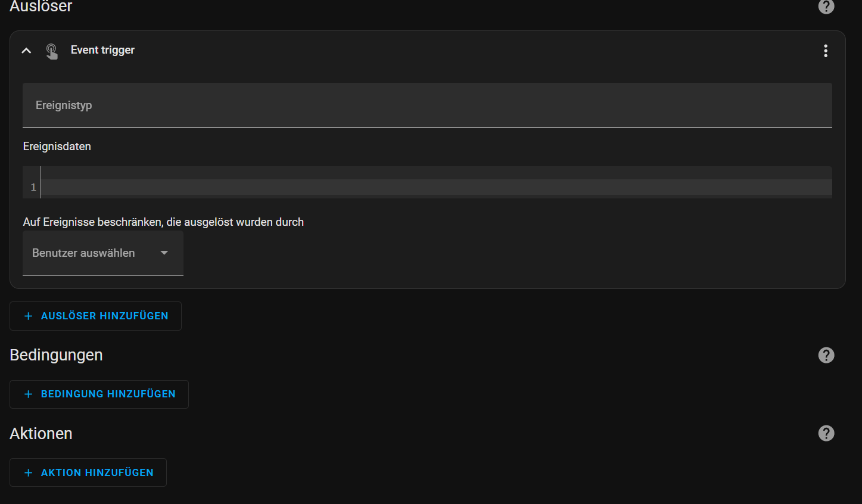Collapse the Event trigger card

click(x=26, y=51)
